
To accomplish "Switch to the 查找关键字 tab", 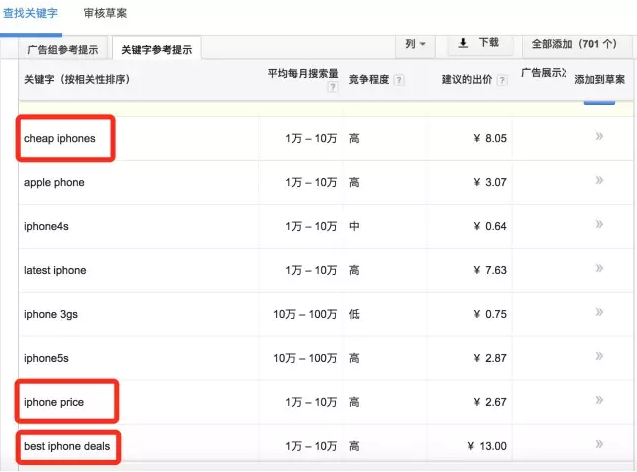I will point(33,14).
